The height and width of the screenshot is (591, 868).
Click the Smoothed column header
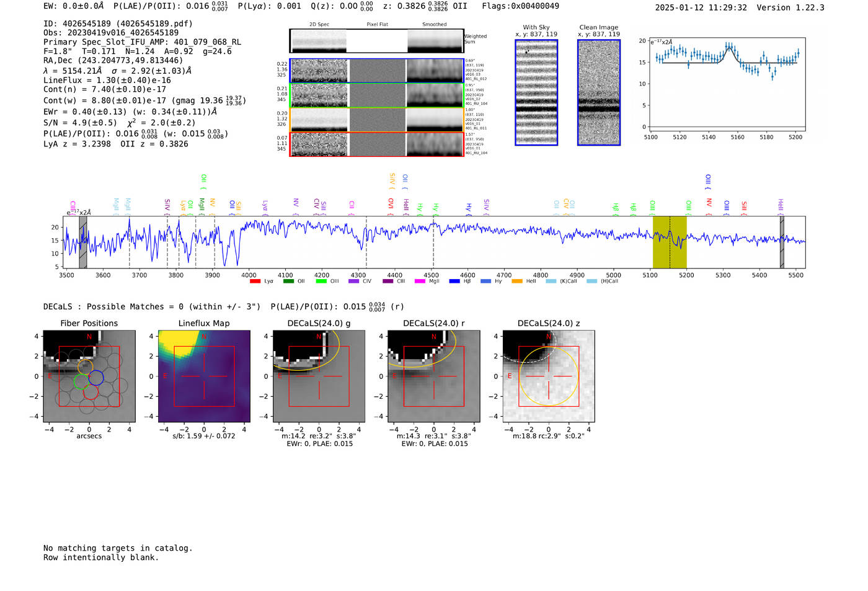[434, 25]
